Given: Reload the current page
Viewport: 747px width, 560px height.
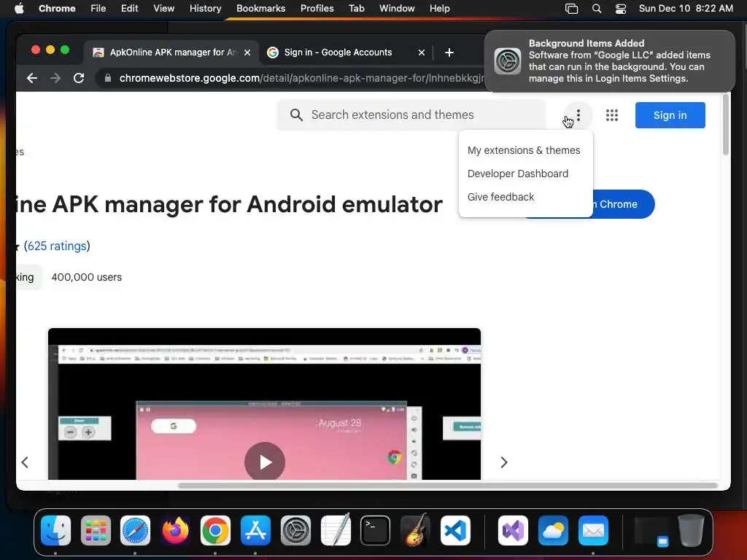Looking at the screenshot, I should (79, 78).
